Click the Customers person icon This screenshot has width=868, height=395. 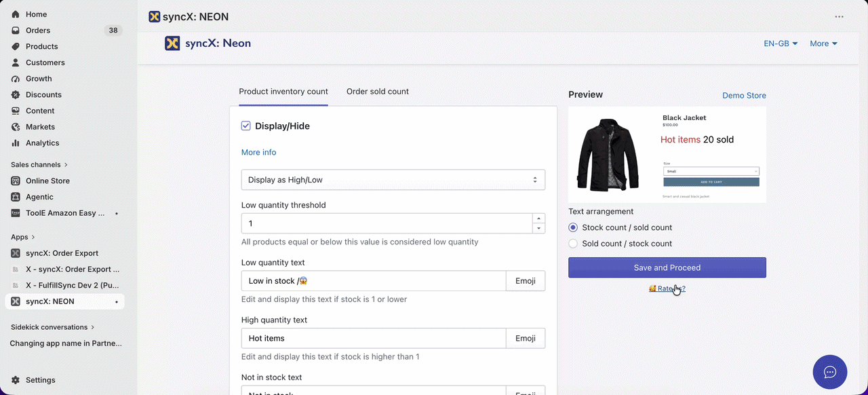click(16, 62)
